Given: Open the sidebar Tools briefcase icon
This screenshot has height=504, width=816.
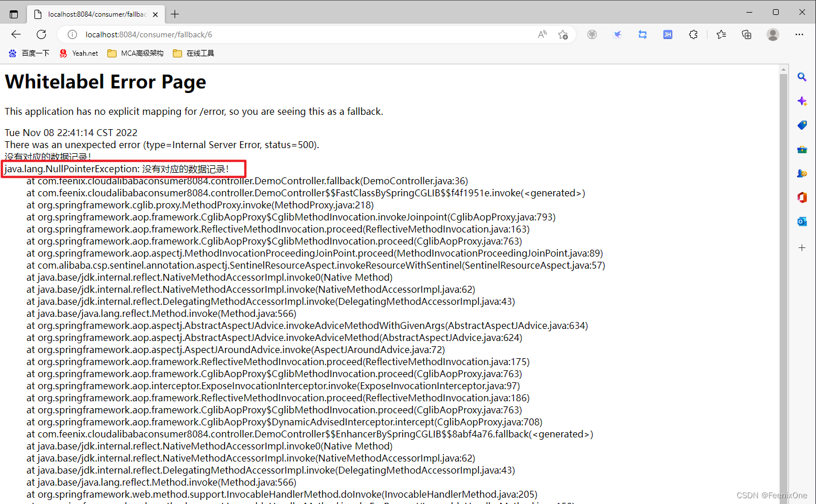Looking at the screenshot, I should (x=802, y=149).
